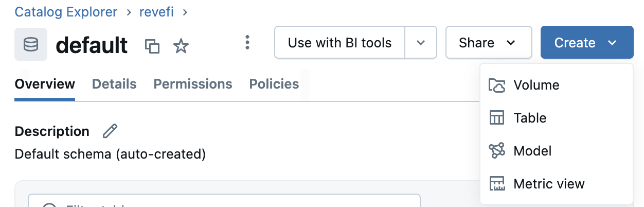Open the revefi catalog breadcrumb link
Screen dimensions: 644x207
tap(156, 11)
